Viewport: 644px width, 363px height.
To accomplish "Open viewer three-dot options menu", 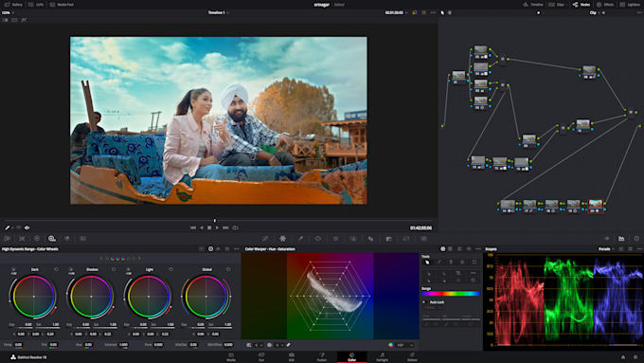I will tap(433, 12).
